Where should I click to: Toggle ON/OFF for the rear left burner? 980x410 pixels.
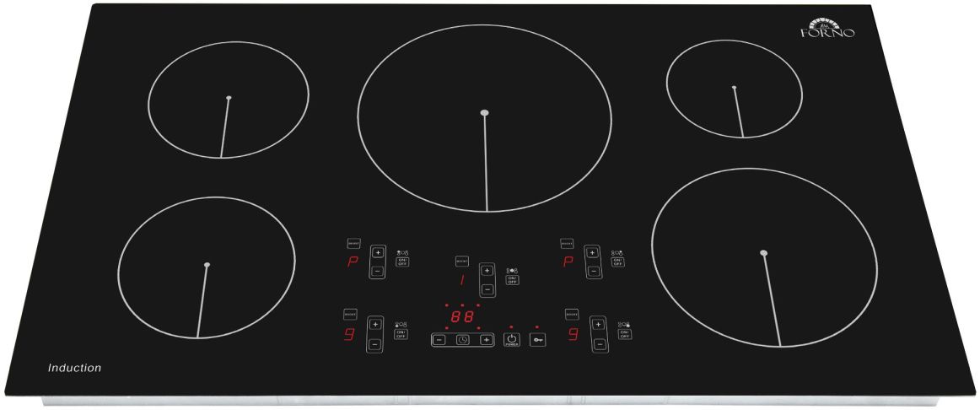[401, 262]
